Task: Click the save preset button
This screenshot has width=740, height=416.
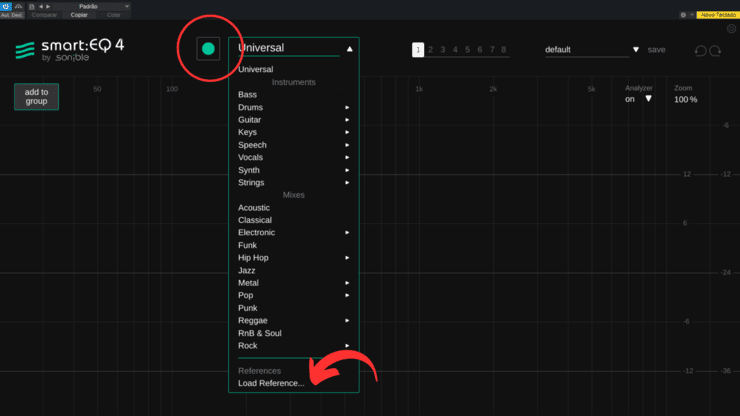Action: point(656,49)
